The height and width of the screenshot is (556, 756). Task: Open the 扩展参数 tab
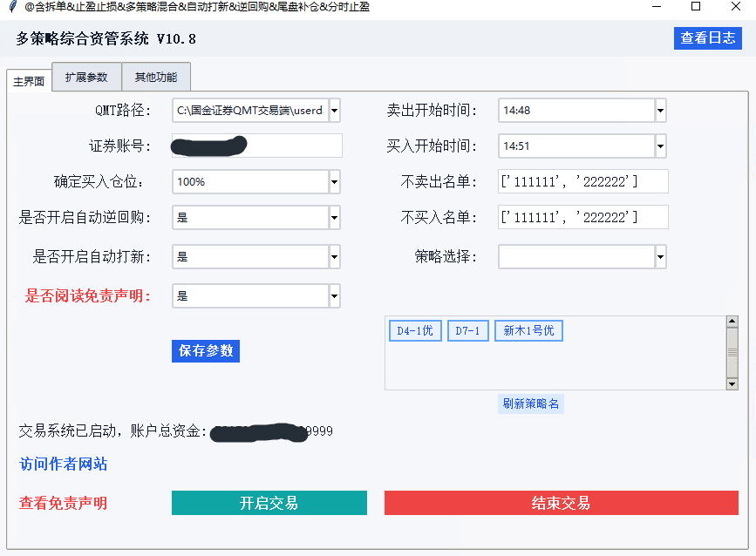pos(86,77)
